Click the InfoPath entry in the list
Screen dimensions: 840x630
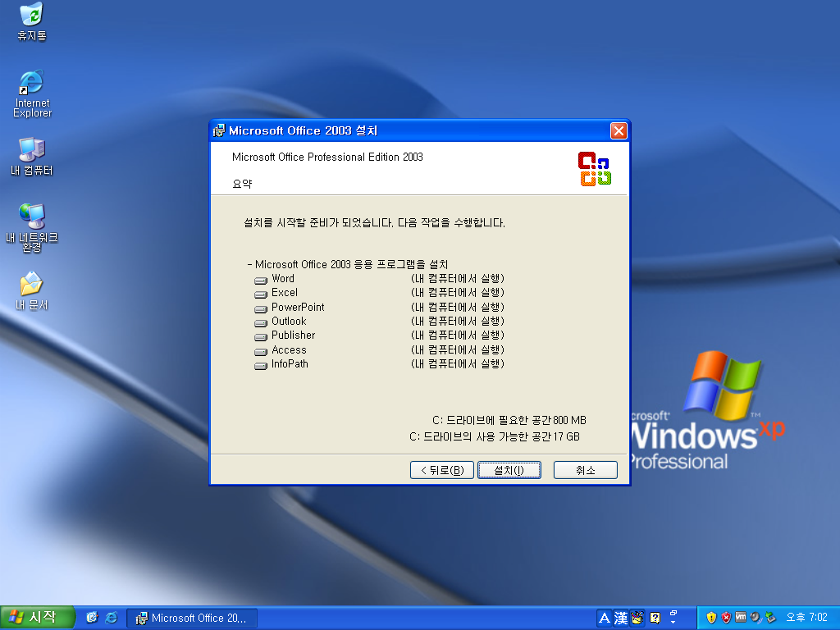(290, 363)
